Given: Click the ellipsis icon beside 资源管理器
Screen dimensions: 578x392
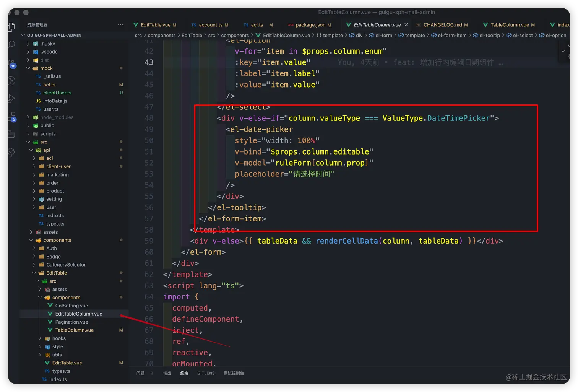Looking at the screenshot, I should tap(120, 24).
